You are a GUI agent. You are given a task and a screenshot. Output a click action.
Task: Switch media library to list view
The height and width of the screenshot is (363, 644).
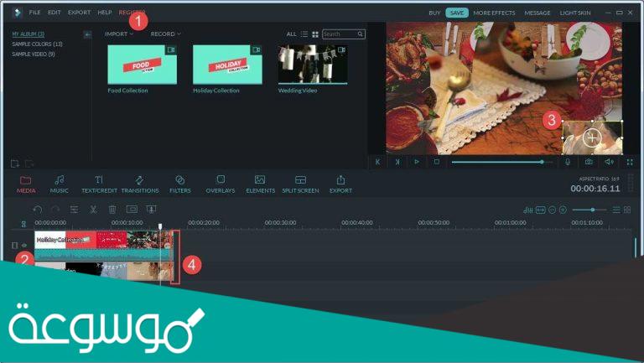[304, 34]
